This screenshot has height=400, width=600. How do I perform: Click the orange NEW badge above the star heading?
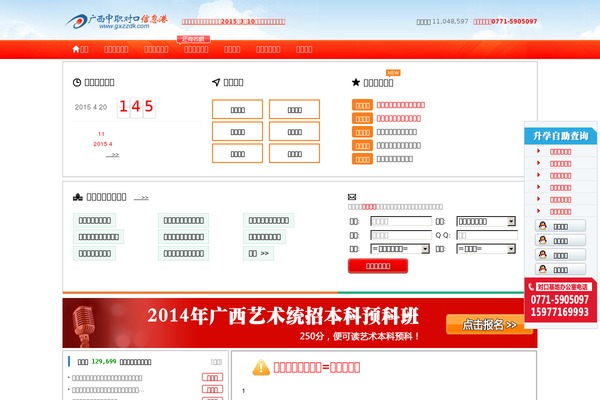coord(393,72)
